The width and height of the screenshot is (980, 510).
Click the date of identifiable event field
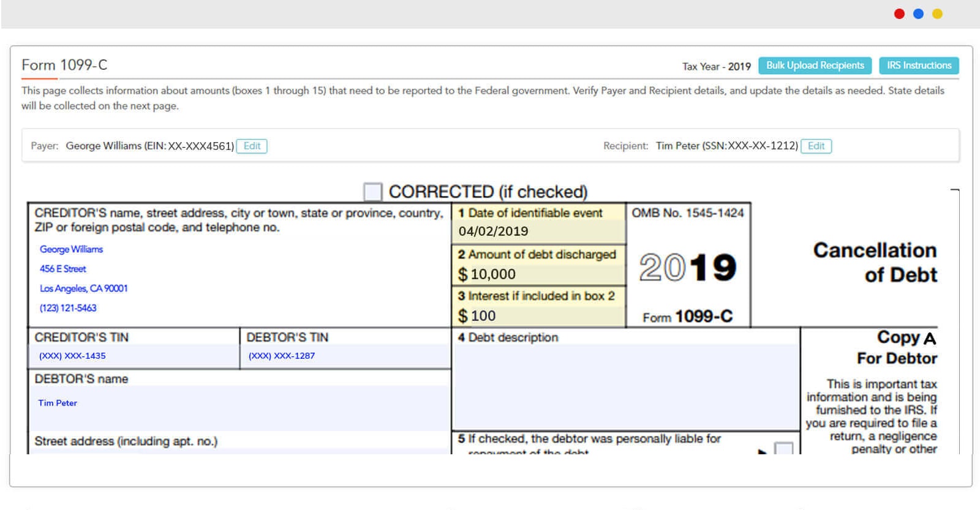tap(538, 231)
